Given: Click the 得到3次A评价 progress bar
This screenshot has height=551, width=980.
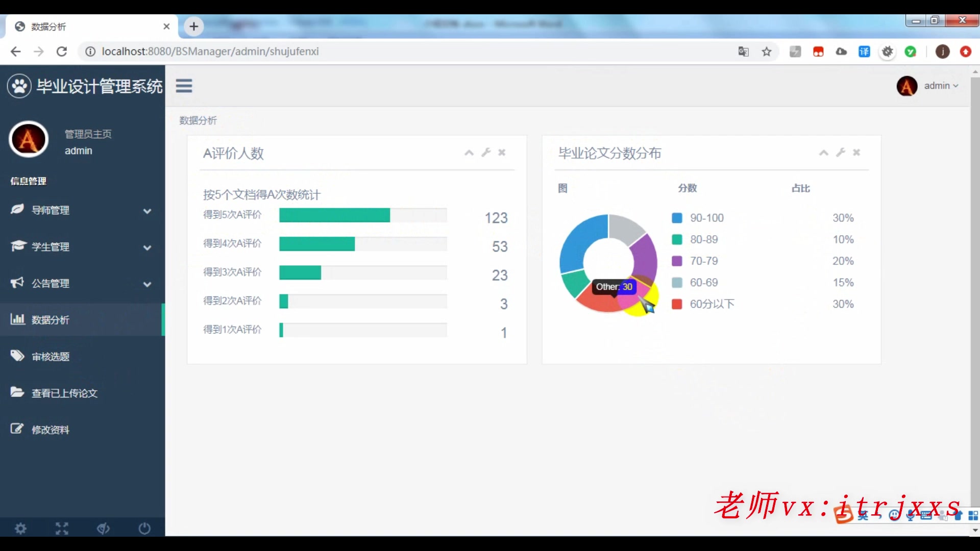Looking at the screenshot, I should [x=363, y=272].
